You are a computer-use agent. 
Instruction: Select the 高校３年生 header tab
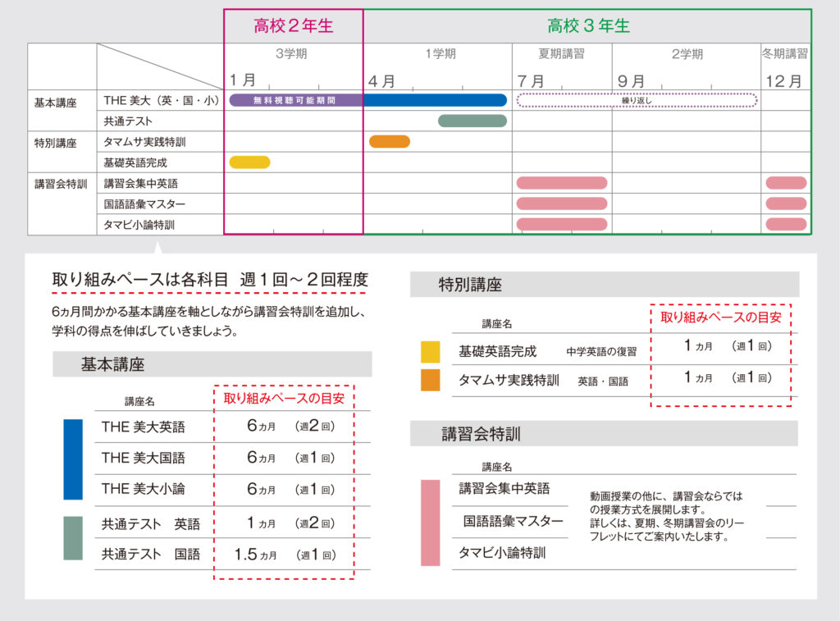(588, 25)
